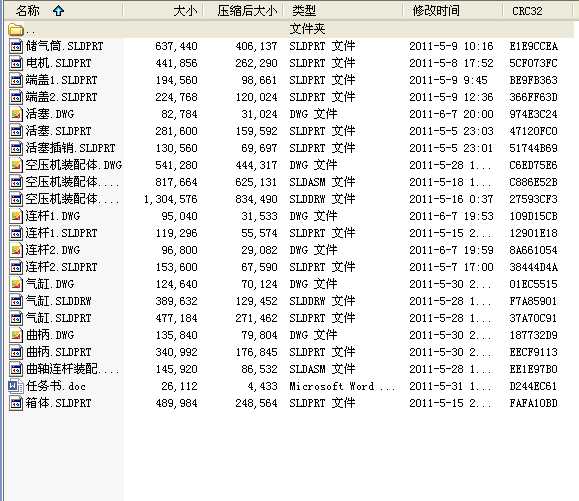This screenshot has height=501, width=579.
Task: Click the compressed size 4,433
Action: [263, 386]
